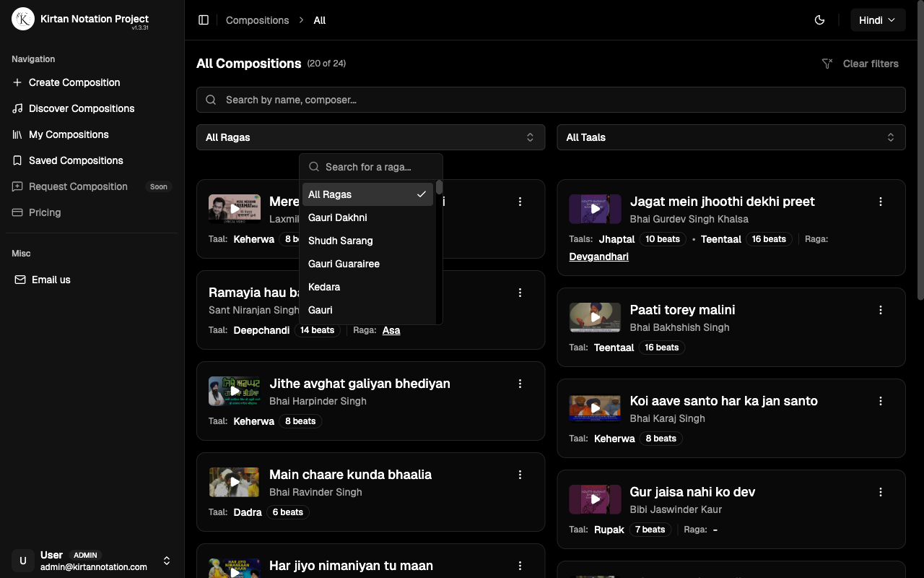
Task: Play the Paati torey malini video
Action: coord(595,317)
